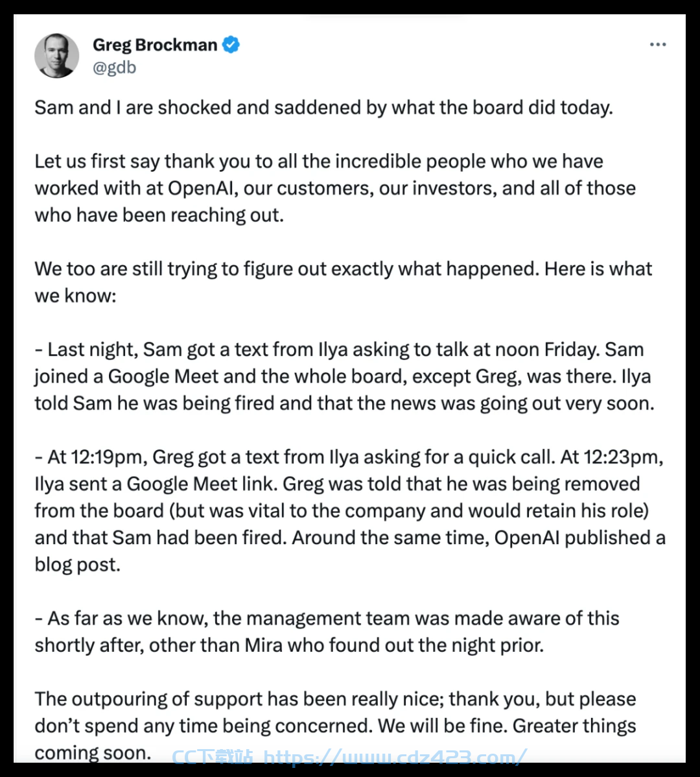Viewport: 700px width, 777px height.
Task: Click the 'We too are still trying' paragraph
Action: click(343, 282)
